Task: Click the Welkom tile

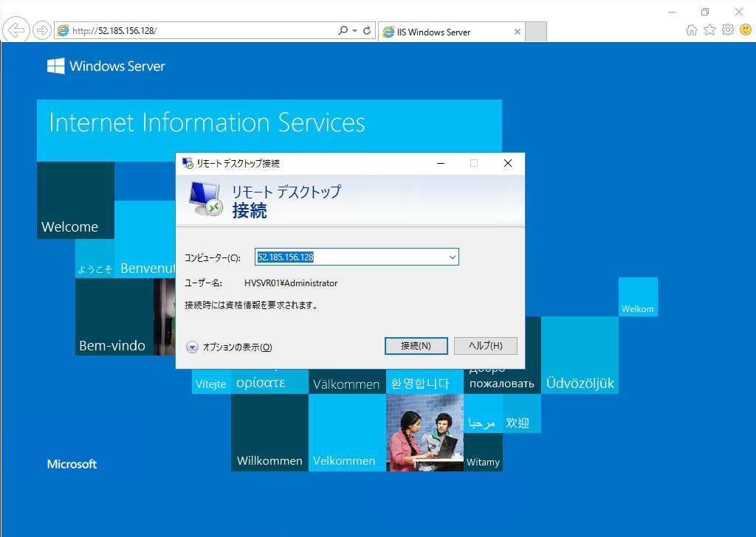Action: 638,297
